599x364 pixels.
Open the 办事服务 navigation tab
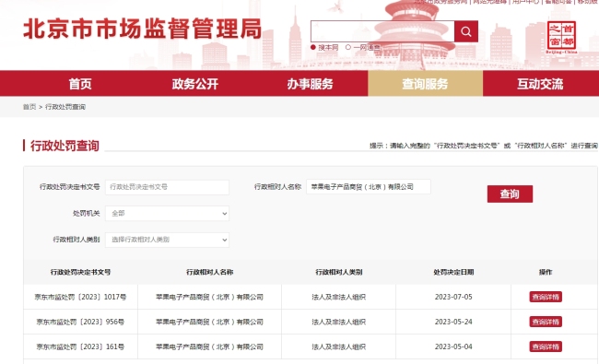[311, 84]
